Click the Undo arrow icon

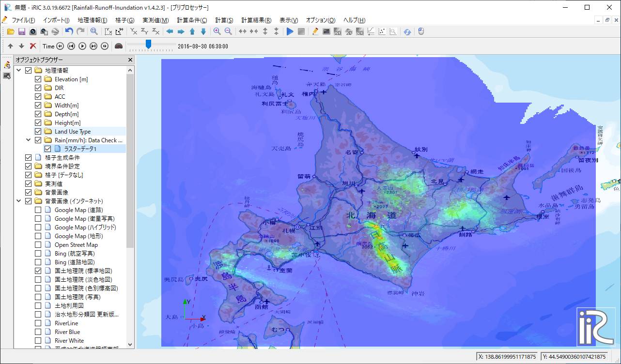pos(69,31)
